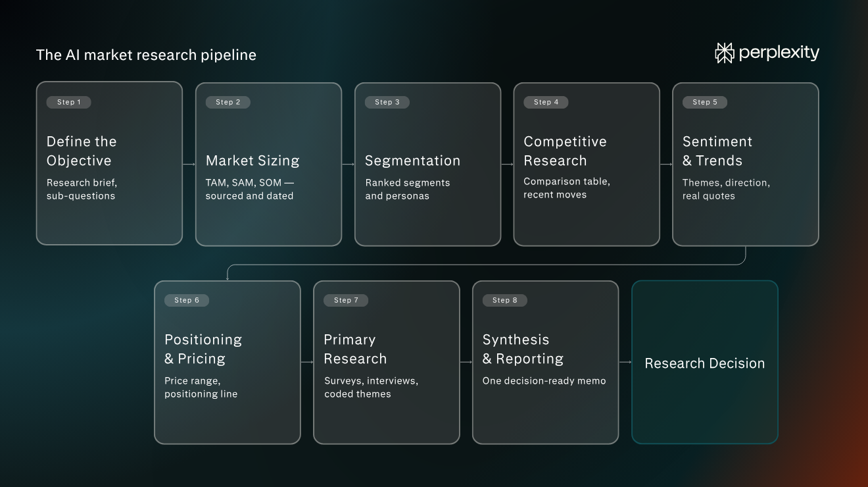This screenshot has width=868, height=487.
Task: Click the 'Sentiment & Trends' heading
Action: pyautogui.click(x=717, y=151)
